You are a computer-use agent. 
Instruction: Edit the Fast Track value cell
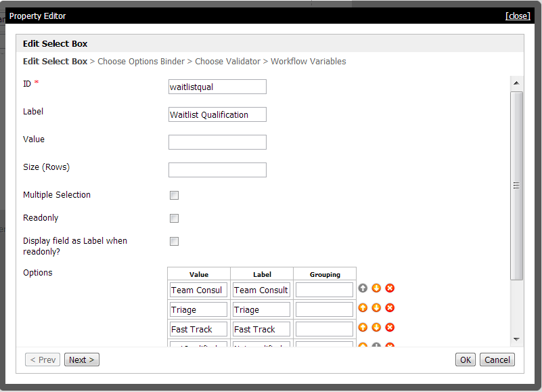tap(198, 329)
